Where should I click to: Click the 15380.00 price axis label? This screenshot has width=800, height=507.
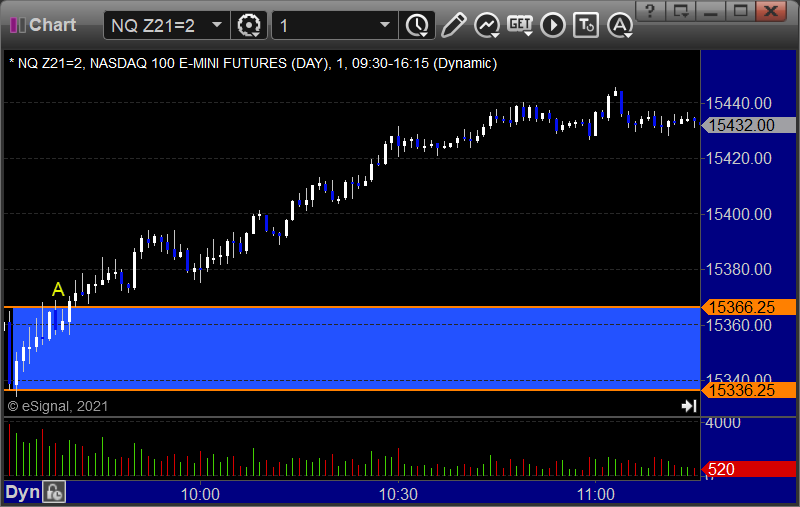[738, 269]
